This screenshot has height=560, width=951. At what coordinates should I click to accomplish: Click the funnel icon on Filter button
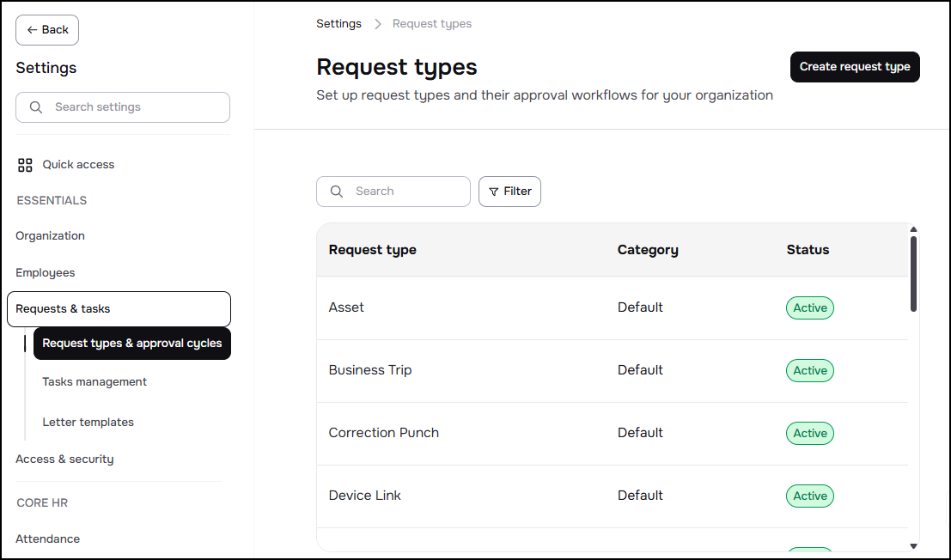pyautogui.click(x=494, y=192)
